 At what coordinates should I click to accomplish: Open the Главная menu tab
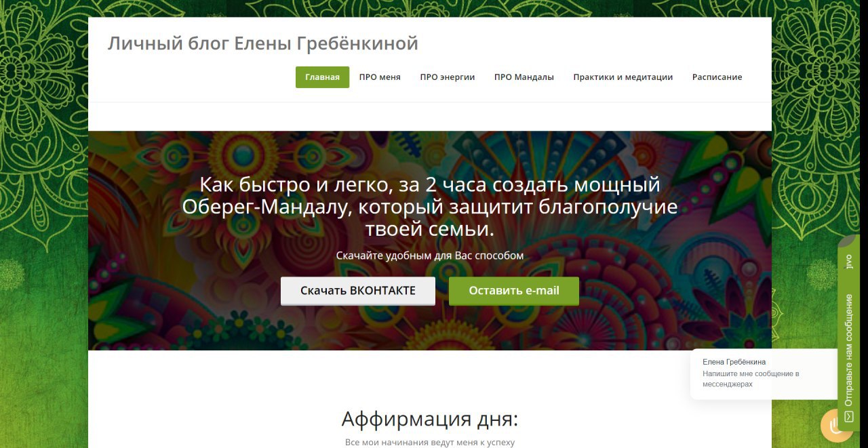pos(322,77)
